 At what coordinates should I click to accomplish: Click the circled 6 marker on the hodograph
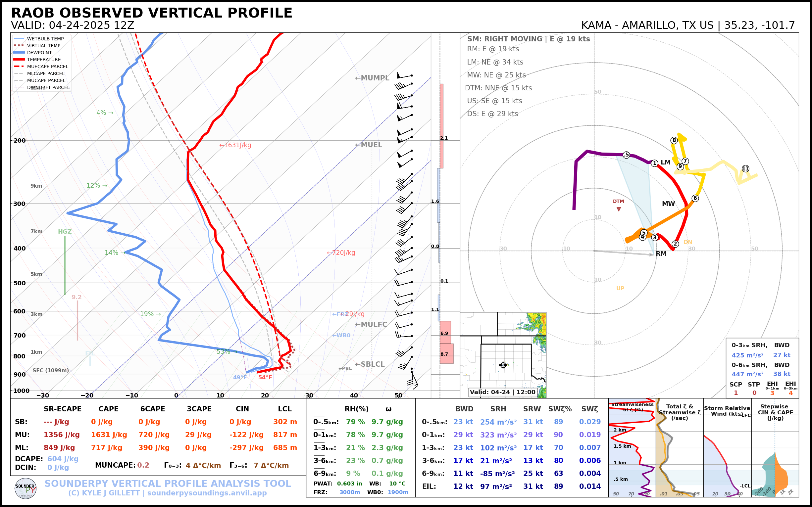point(695,198)
